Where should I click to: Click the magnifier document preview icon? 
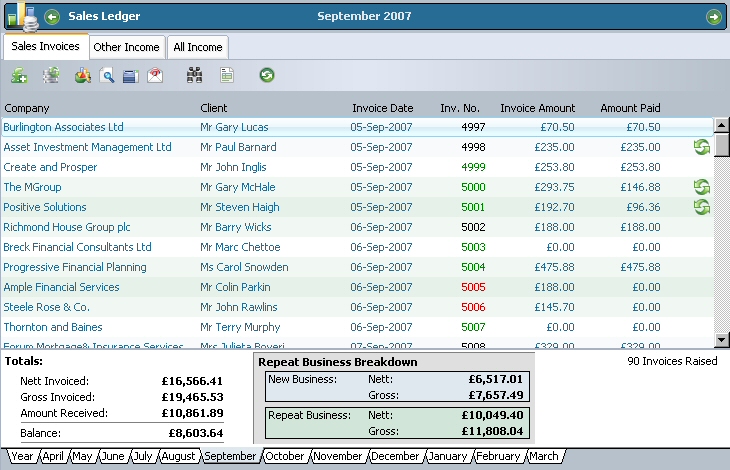107,75
